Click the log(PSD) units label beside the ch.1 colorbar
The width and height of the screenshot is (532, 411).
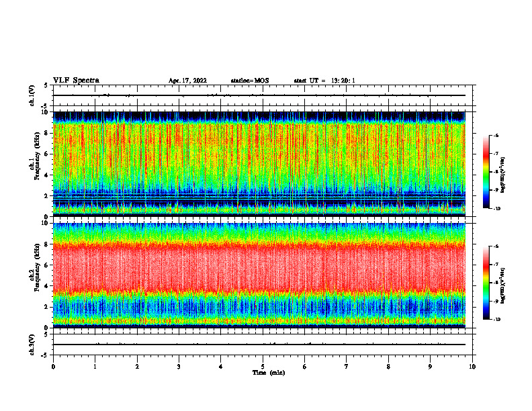click(x=503, y=175)
